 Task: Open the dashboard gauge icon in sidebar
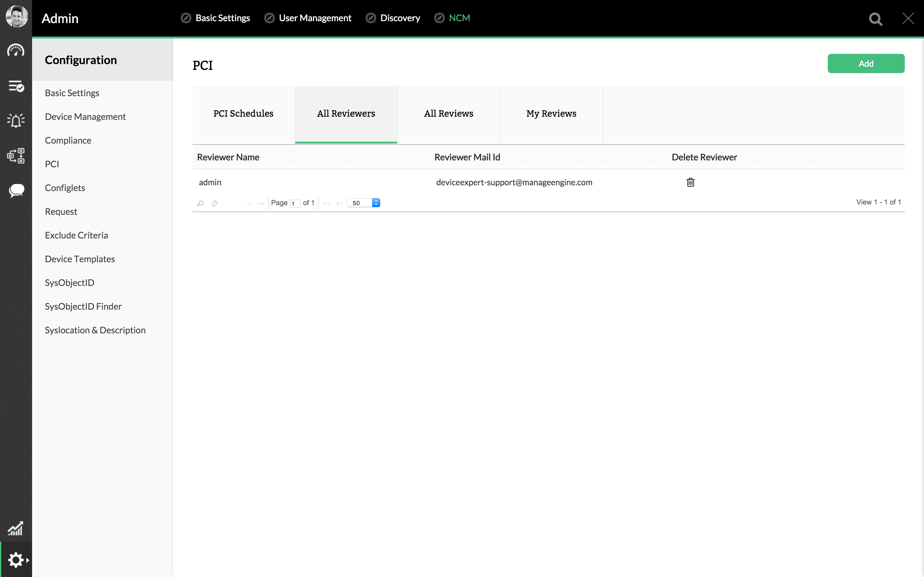tap(16, 50)
